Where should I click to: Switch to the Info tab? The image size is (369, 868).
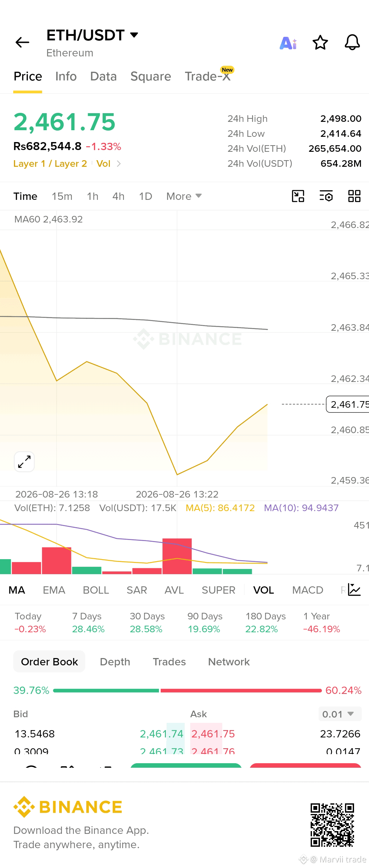click(x=66, y=76)
